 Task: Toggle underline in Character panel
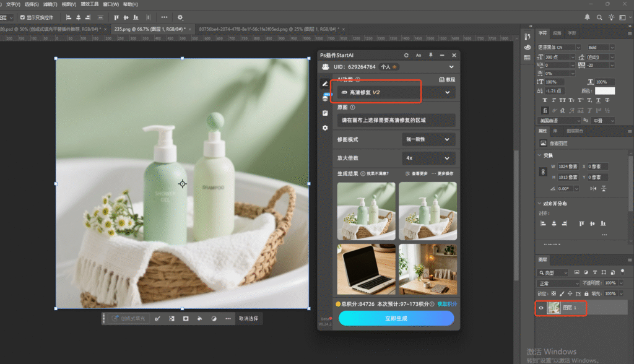(598, 100)
